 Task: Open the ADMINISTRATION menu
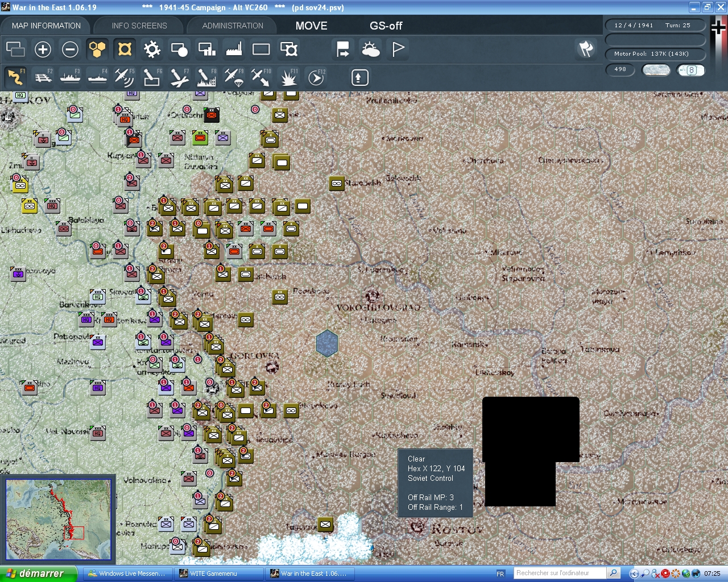(x=231, y=25)
